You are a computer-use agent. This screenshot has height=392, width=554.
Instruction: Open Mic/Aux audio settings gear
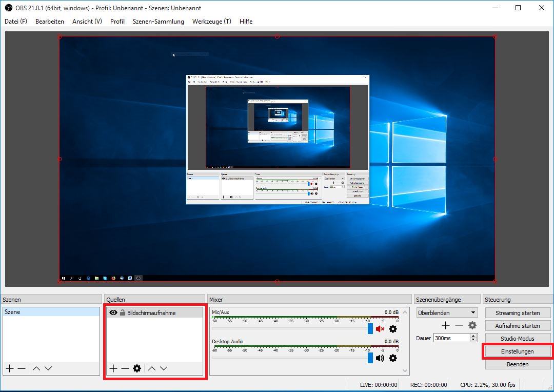pos(392,329)
